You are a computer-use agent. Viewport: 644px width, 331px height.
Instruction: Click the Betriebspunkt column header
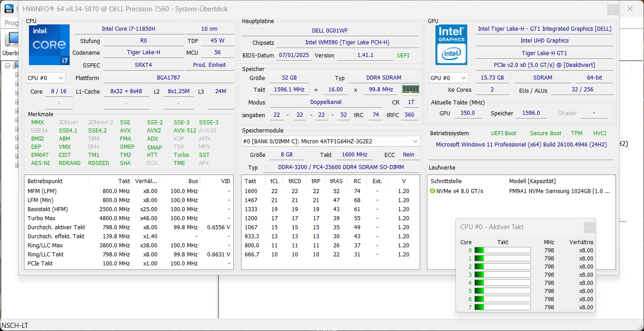point(57,181)
